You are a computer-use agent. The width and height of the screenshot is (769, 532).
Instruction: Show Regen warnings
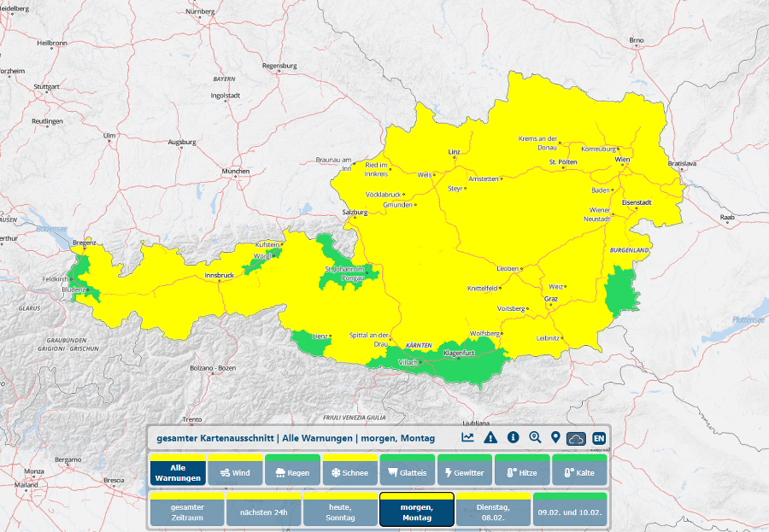pyautogui.click(x=292, y=470)
